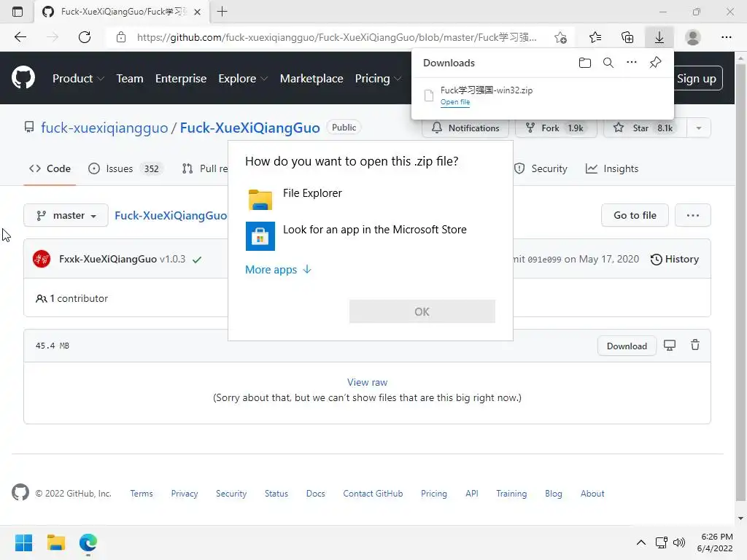Screen dimensions: 747x560
Task: View the commit History
Action: pos(675,259)
